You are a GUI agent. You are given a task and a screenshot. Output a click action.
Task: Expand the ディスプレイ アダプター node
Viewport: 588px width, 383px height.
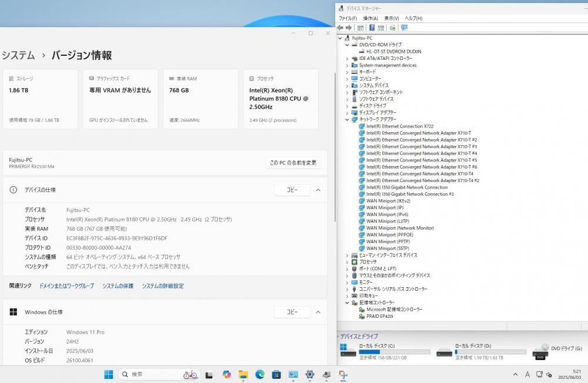347,113
